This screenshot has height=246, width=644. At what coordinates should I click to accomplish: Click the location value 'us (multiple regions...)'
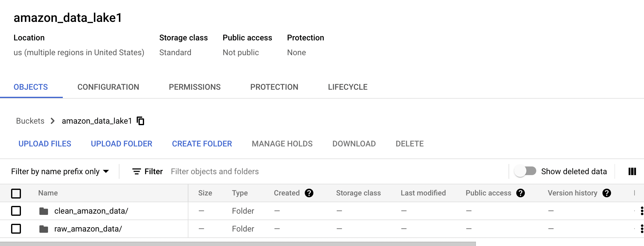click(x=79, y=52)
